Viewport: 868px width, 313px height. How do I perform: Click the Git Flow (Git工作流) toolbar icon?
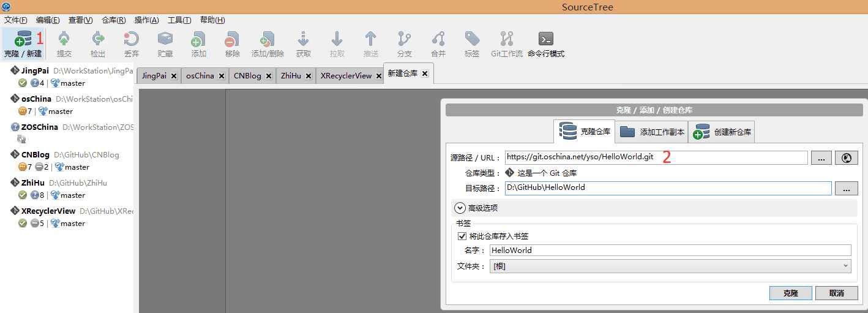507,39
